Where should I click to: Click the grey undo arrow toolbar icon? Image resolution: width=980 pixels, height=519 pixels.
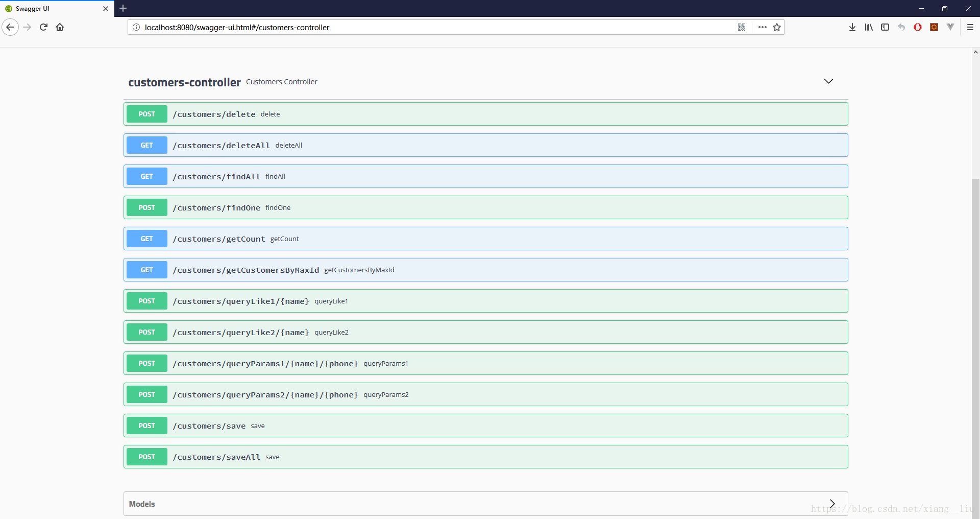[x=901, y=27]
